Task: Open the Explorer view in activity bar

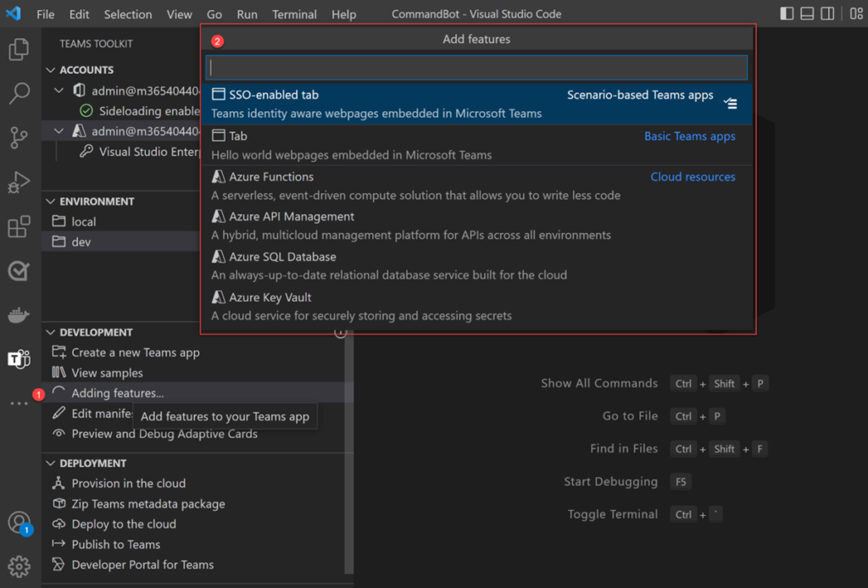Action: [19, 49]
